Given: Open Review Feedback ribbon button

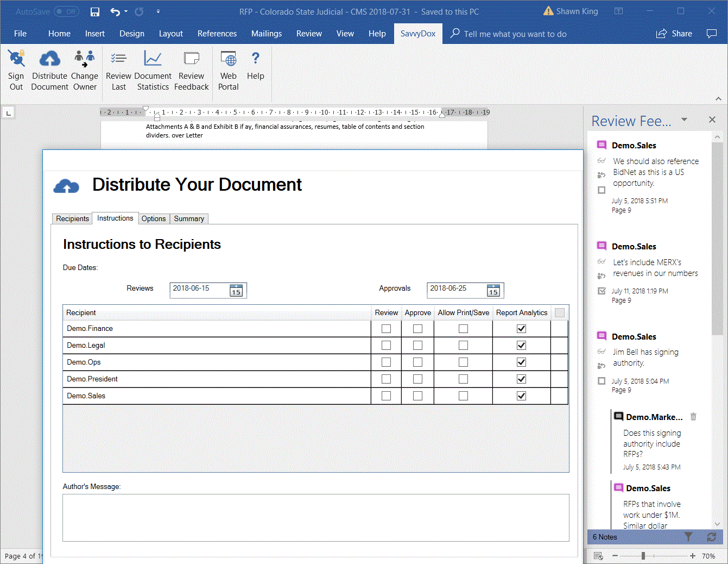Looking at the screenshot, I should point(191,71).
